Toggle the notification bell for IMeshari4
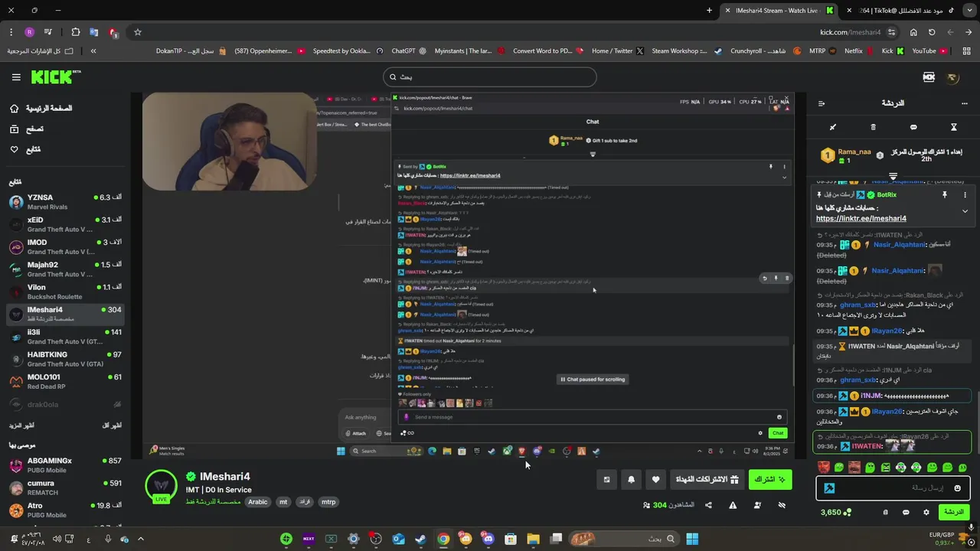This screenshot has width=980, height=551. pyautogui.click(x=631, y=479)
